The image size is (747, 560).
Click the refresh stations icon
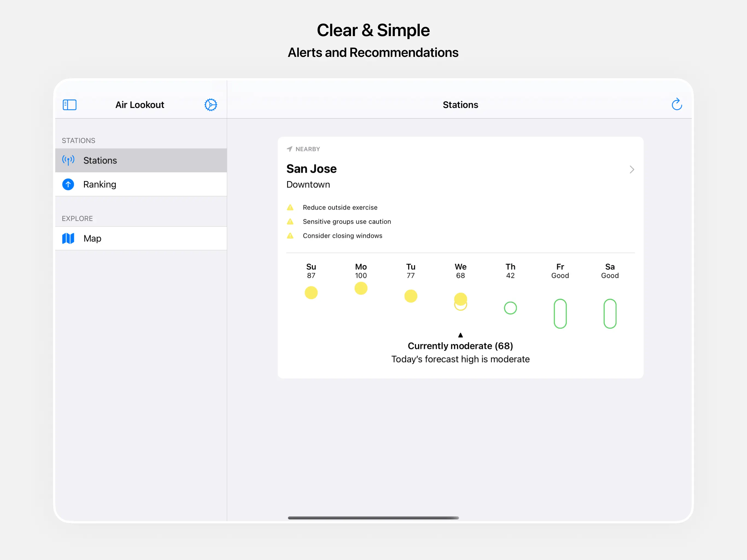click(676, 105)
